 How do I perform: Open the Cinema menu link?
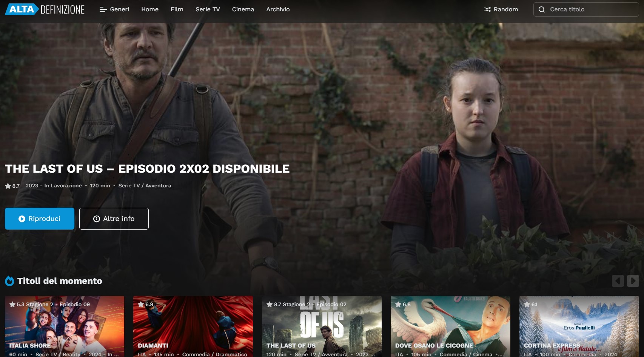[x=243, y=9]
